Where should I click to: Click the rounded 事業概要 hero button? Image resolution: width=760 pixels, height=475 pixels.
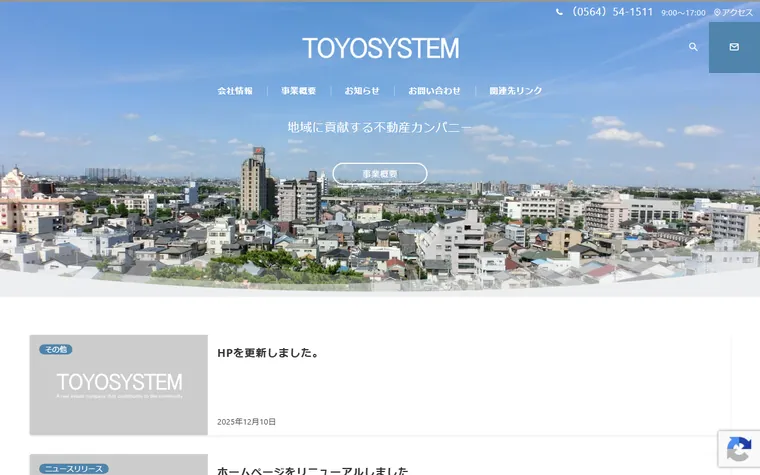click(380, 174)
